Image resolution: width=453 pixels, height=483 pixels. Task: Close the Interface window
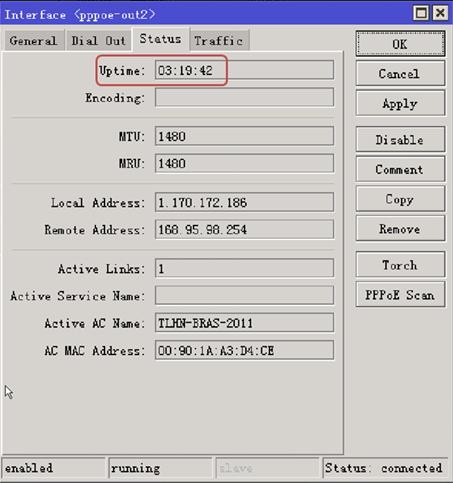click(x=440, y=13)
